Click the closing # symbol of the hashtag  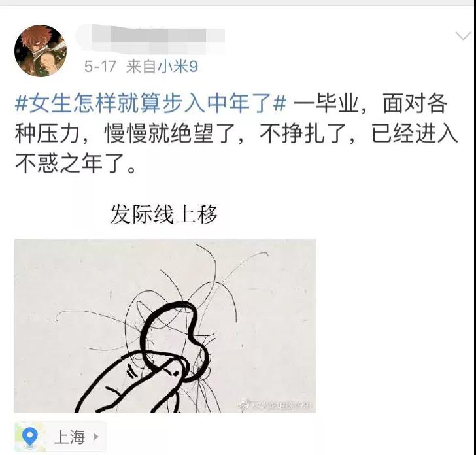click(x=280, y=104)
